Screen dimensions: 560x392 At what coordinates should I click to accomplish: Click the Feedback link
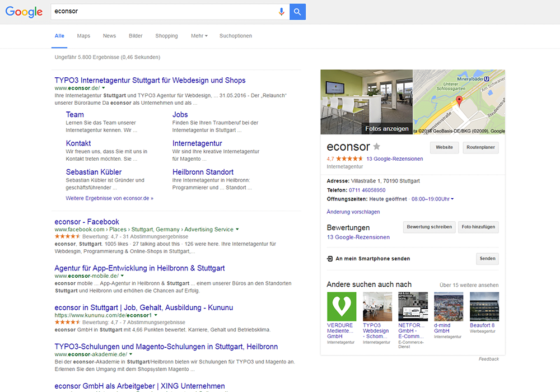pyautogui.click(x=488, y=359)
